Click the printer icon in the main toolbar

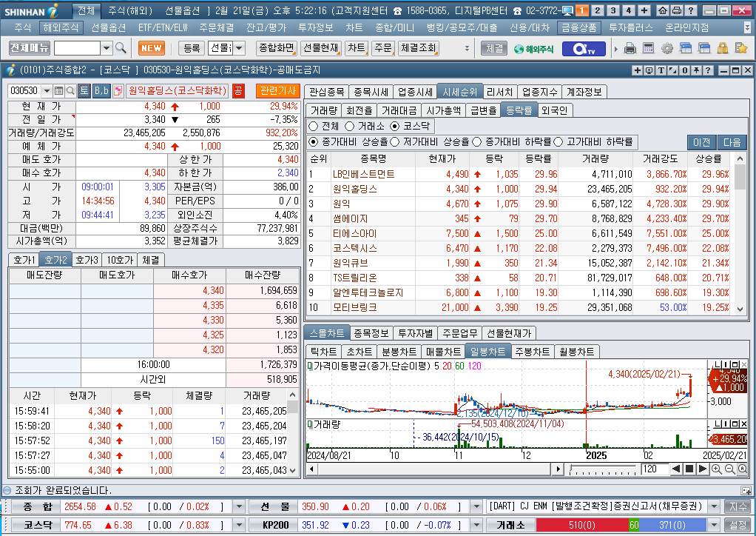(630, 48)
